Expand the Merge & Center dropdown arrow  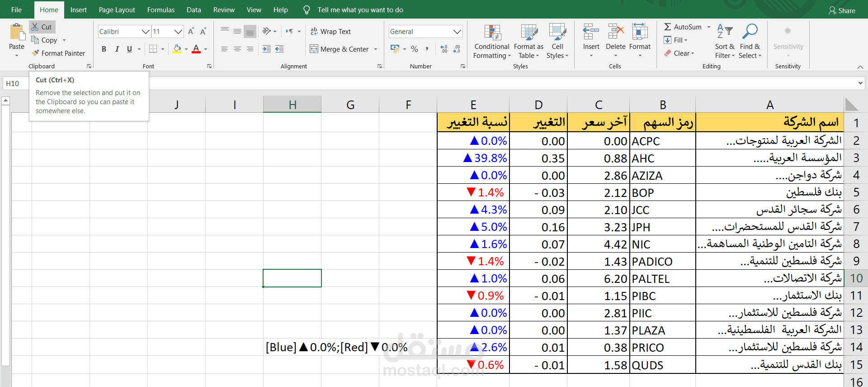[x=376, y=49]
